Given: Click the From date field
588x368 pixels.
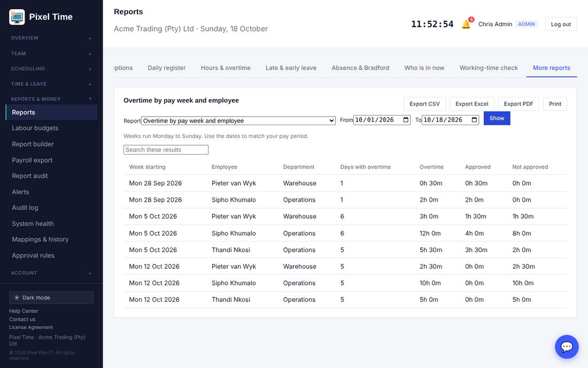Looking at the screenshot, I should coord(382,120).
